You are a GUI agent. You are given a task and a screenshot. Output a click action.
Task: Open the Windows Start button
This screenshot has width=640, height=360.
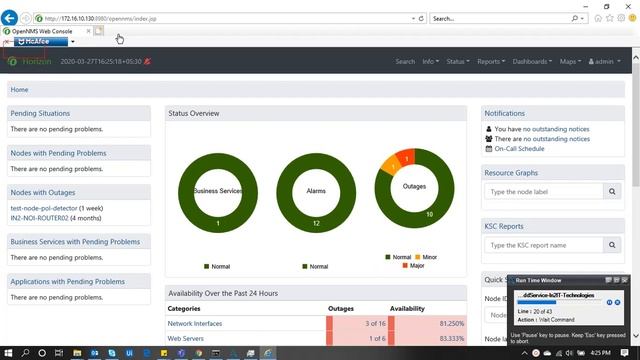[x=8, y=353]
